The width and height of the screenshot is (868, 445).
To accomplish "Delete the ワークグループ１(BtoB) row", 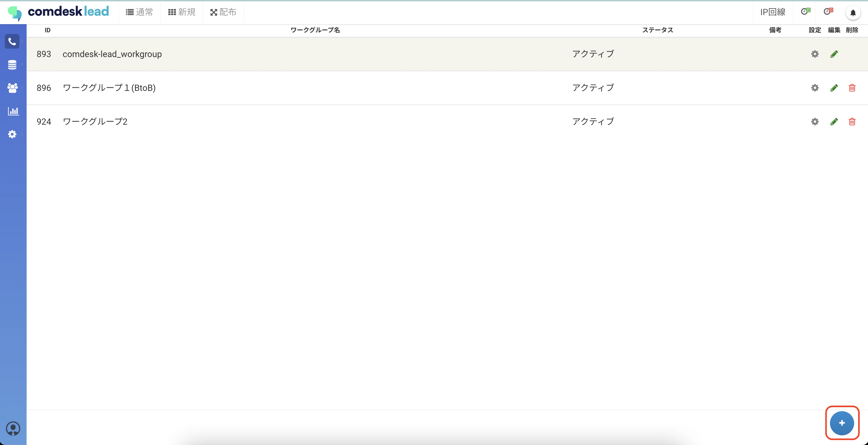I will point(852,88).
